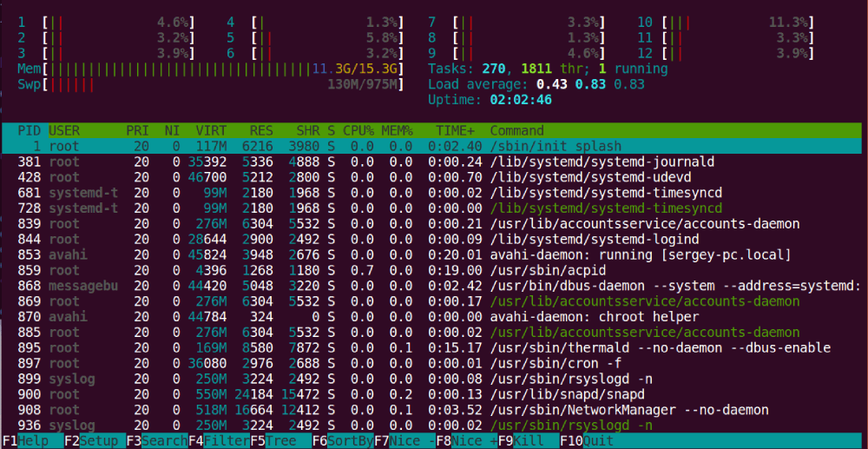Select the systemd-journald process row
868x449 pixels.
click(431, 162)
